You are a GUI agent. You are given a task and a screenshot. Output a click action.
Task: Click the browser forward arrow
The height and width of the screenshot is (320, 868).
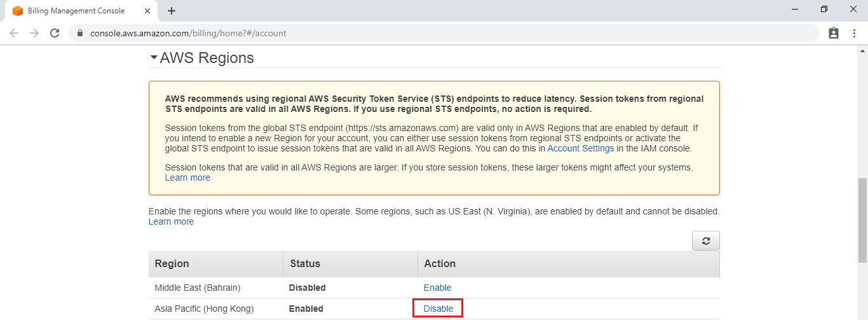point(34,33)
